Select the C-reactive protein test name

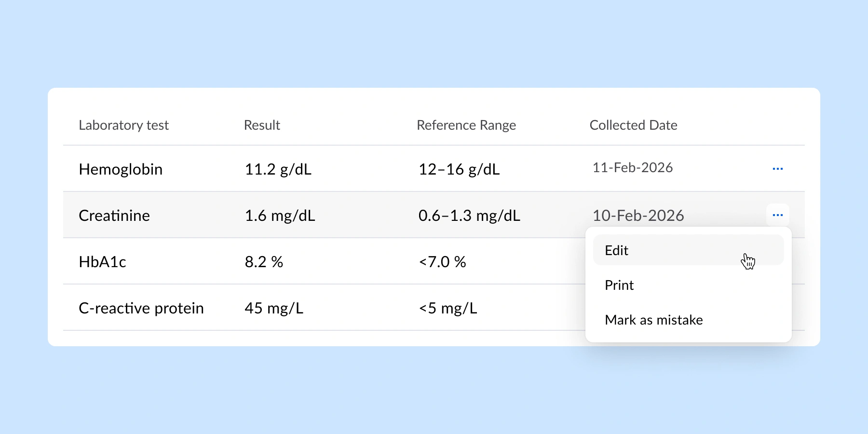tap(141, 308)
